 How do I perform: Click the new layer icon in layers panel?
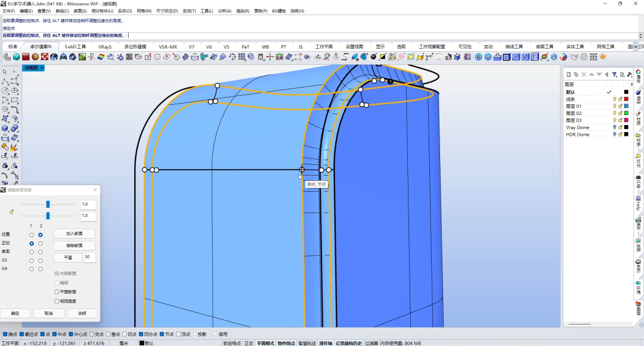[569, 74]
